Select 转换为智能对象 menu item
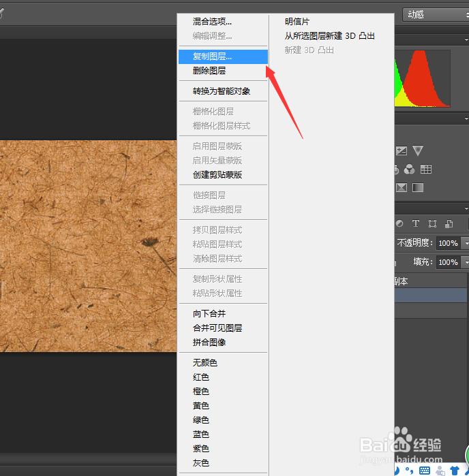This screenshot has width=469, height=476. point(223,91)
